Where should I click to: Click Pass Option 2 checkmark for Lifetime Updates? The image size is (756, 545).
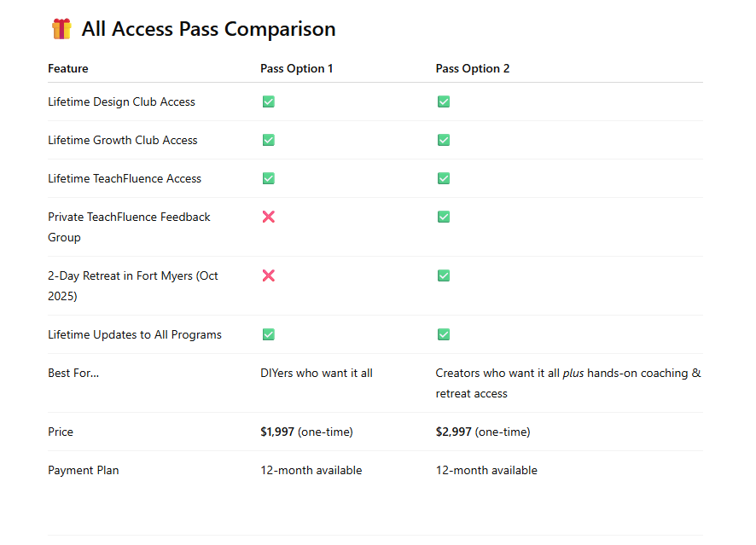coord(444,334)
